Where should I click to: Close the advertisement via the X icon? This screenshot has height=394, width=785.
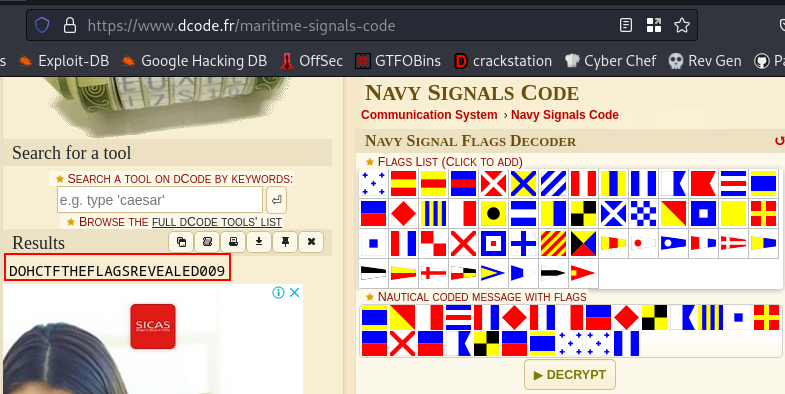[295, 292]
